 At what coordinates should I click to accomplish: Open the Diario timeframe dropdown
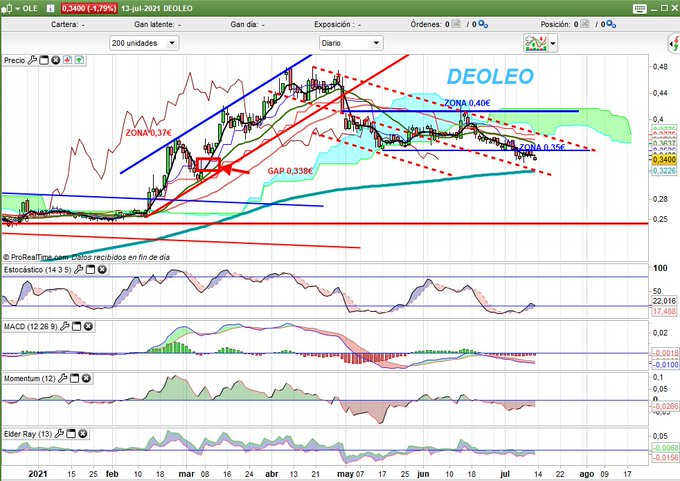pyautogui.click(x=351, y=43)
